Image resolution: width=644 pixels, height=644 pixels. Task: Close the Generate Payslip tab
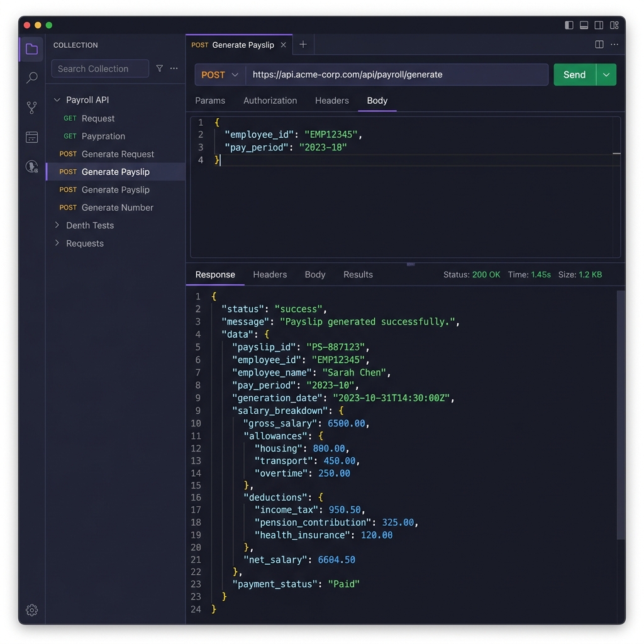284,45
